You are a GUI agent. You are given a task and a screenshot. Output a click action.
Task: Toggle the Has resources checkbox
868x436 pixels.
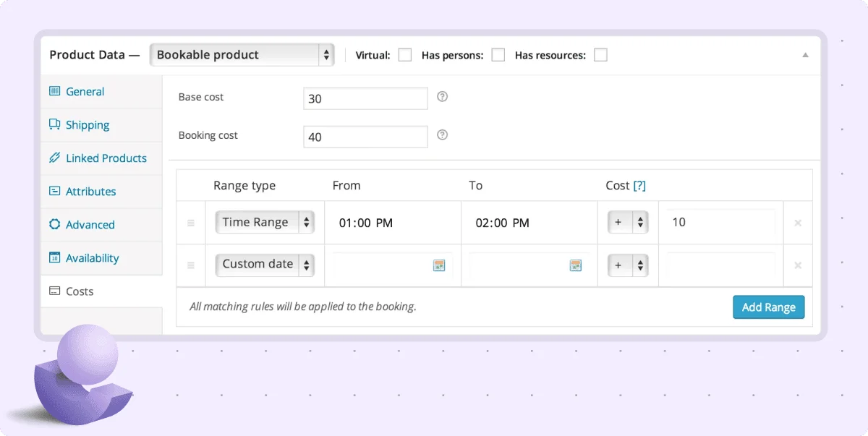pyautogui.click(x=600, y=55)
